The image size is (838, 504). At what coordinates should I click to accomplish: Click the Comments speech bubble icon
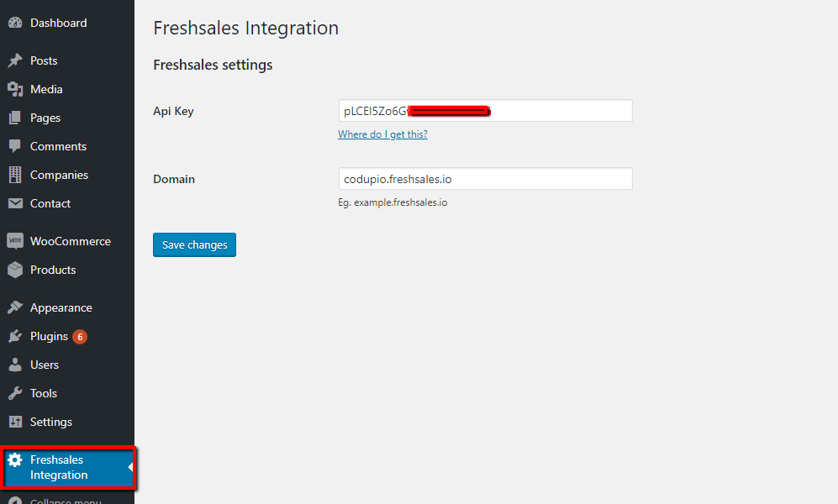pos(15,146)
